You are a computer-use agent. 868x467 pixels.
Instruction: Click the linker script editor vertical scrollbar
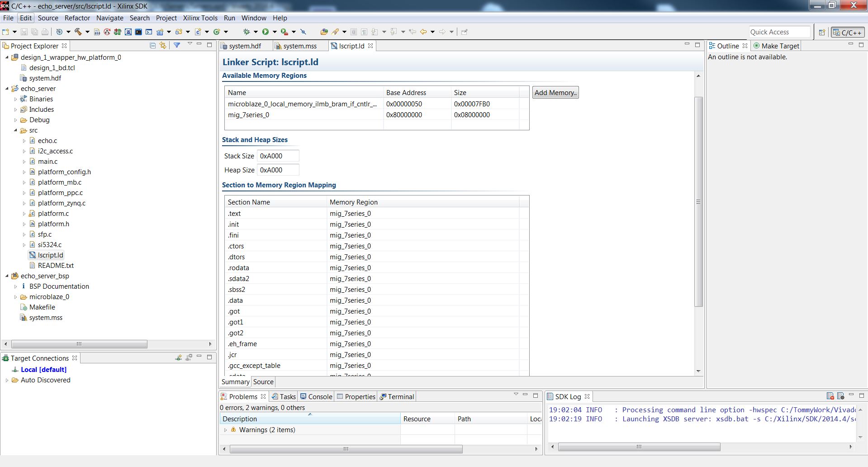pos(698,202)
